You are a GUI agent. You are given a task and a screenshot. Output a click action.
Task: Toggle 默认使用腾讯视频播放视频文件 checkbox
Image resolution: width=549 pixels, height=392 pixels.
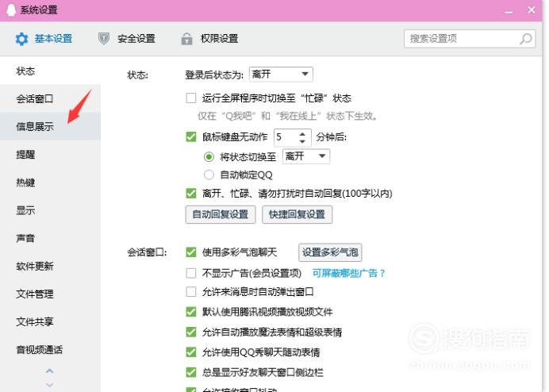point(191,311)
